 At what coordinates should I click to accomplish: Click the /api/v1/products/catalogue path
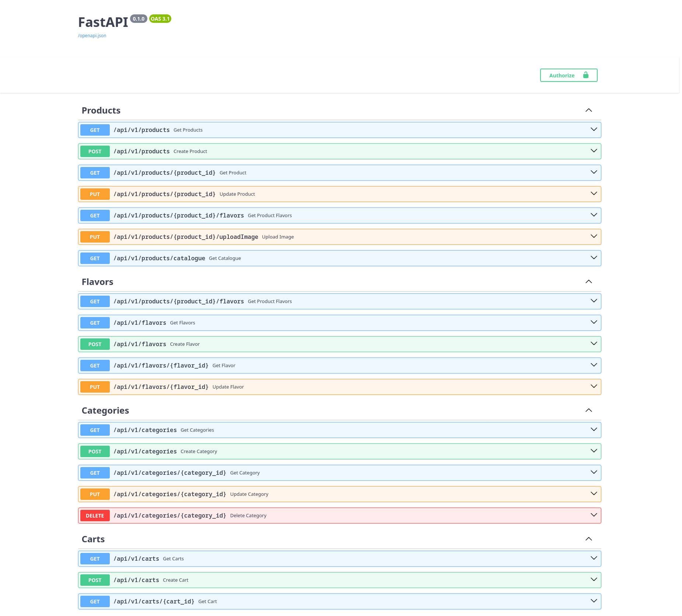[x=159, y=258]
